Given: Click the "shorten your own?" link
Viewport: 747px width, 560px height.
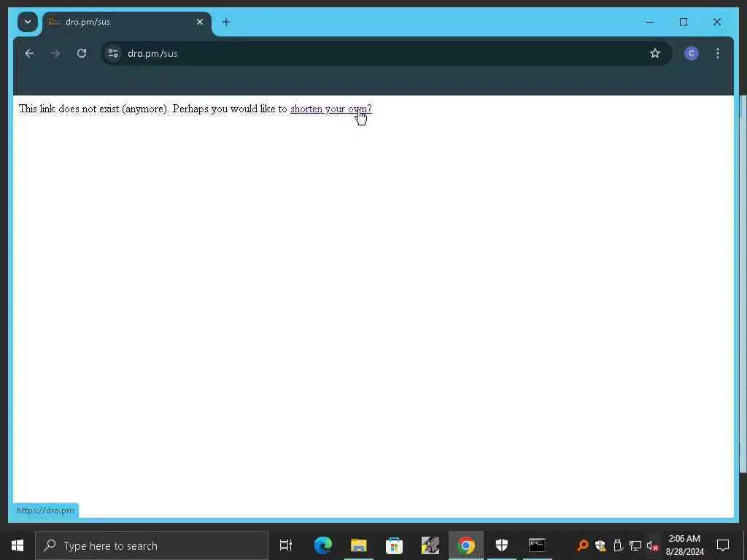Looking at the screenshot, I should (330, 109).
